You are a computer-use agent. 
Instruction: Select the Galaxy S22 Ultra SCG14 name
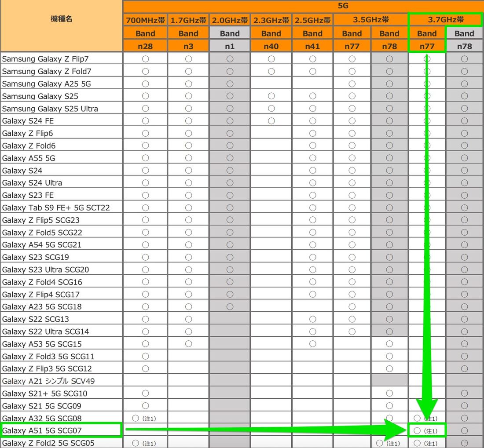45,331
